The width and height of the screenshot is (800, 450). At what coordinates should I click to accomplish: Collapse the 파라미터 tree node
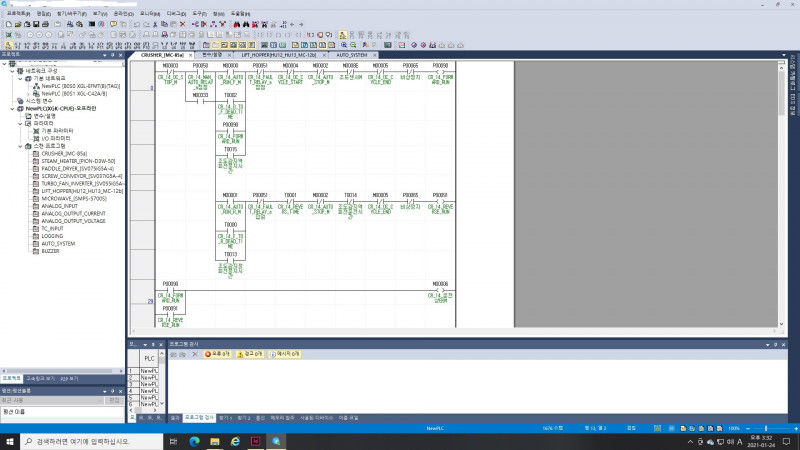click(22, 123)
